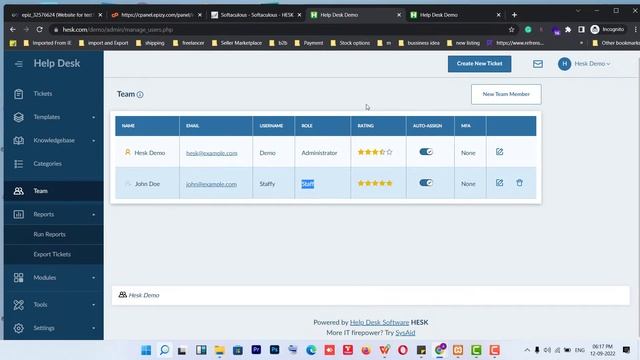This screenshot has width=640, height=360.
Task: Open hesk@example.com email link
Action: (x=211, y=153)
